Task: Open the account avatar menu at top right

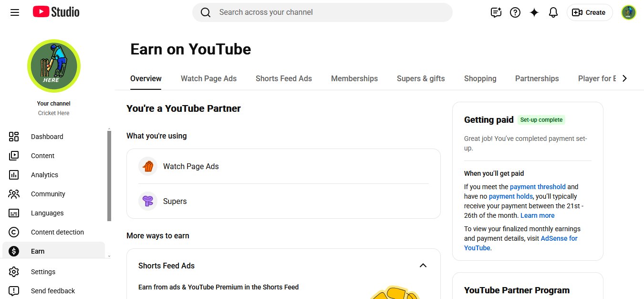Action: tap(629, 12)
